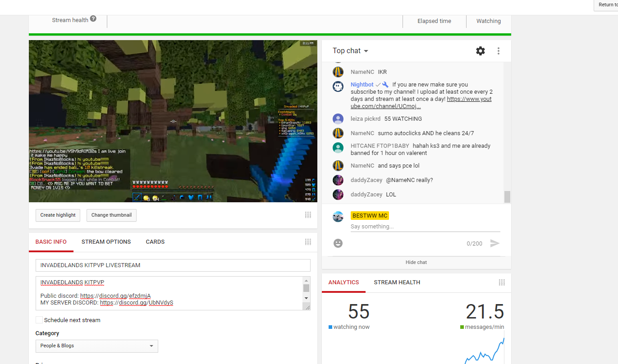Click the chat message '55 WATCHING'

(x=403, y=119)
